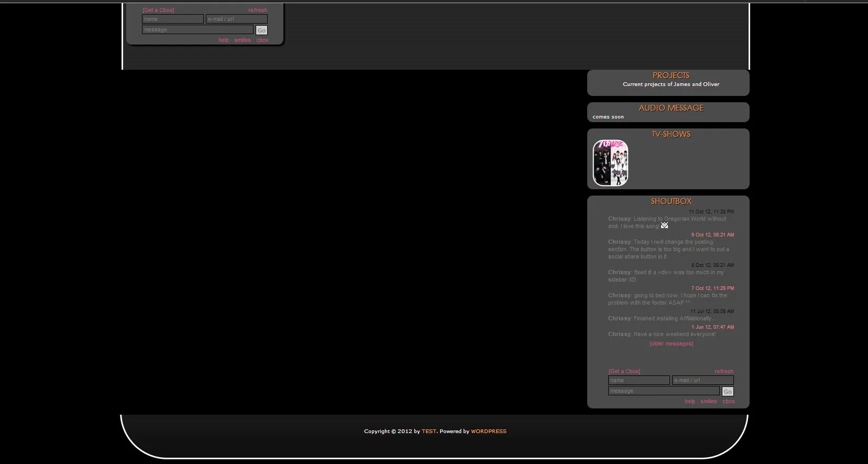Click the PROJECTS widget heading

tap(671, 75)
